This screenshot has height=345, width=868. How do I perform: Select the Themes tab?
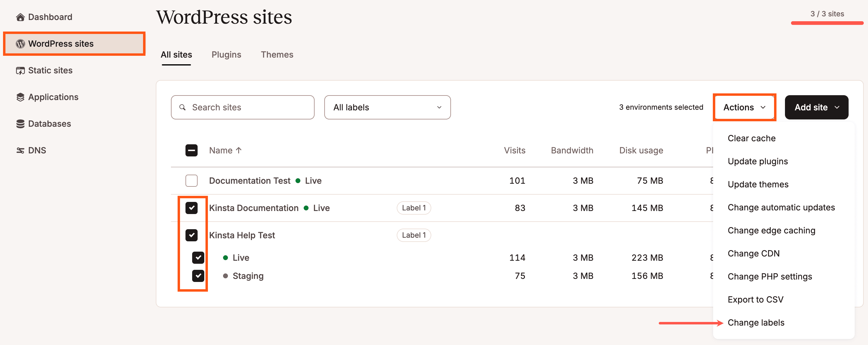tap(277, 54)
